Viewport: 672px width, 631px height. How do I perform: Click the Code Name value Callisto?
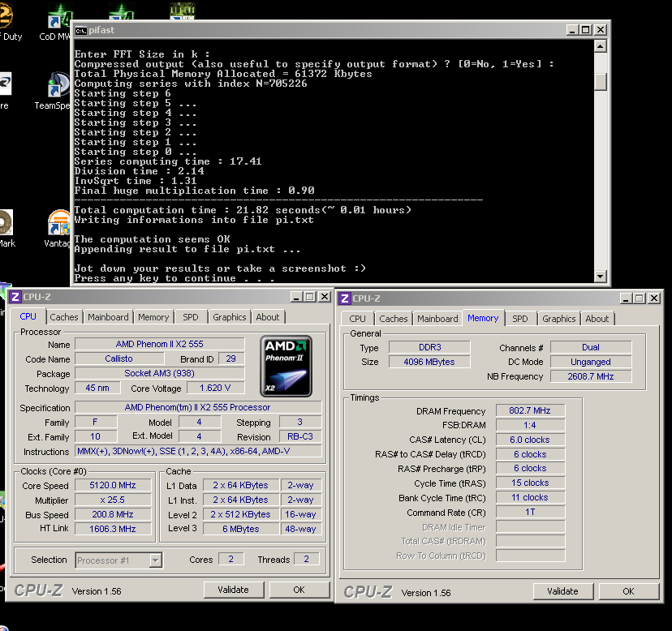click(118, 358)
